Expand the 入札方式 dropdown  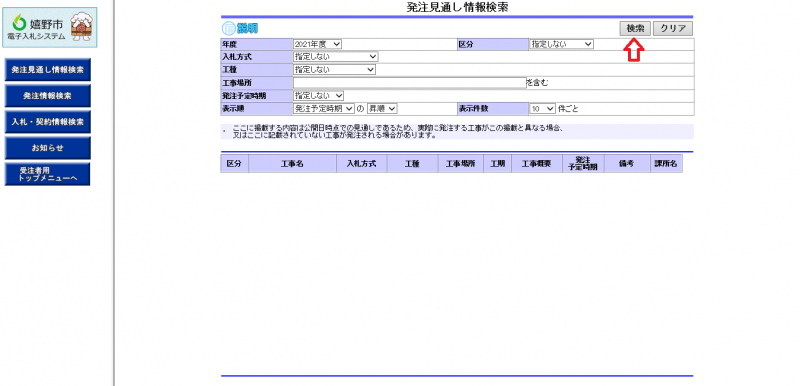pyautogui.click(x=335, y=57)
